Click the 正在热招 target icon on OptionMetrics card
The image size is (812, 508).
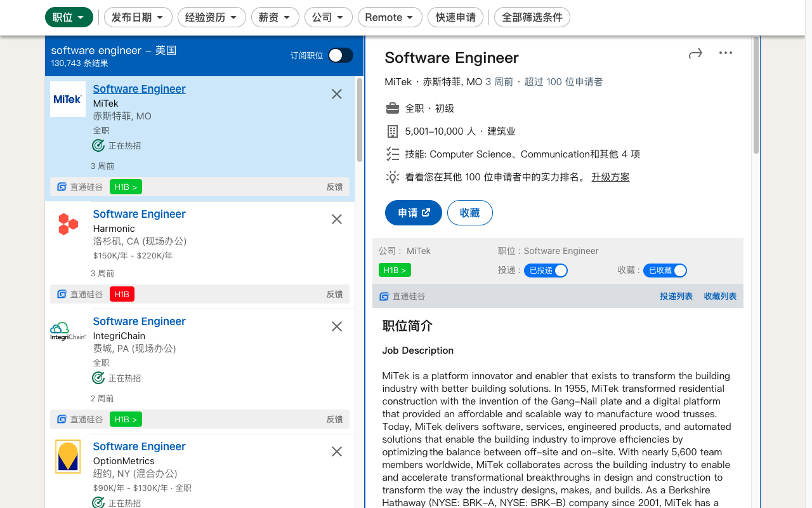pyautogui.click(x=98, y=502)
